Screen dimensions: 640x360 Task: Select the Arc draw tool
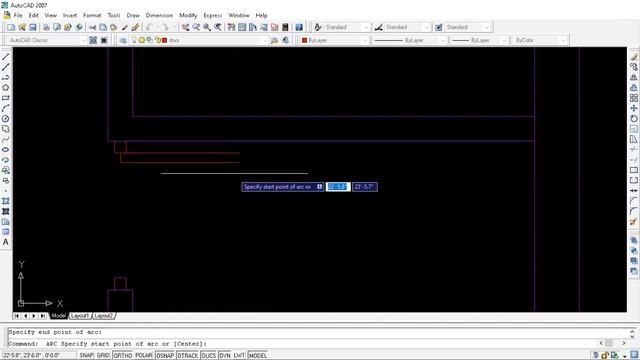(6, 109)
